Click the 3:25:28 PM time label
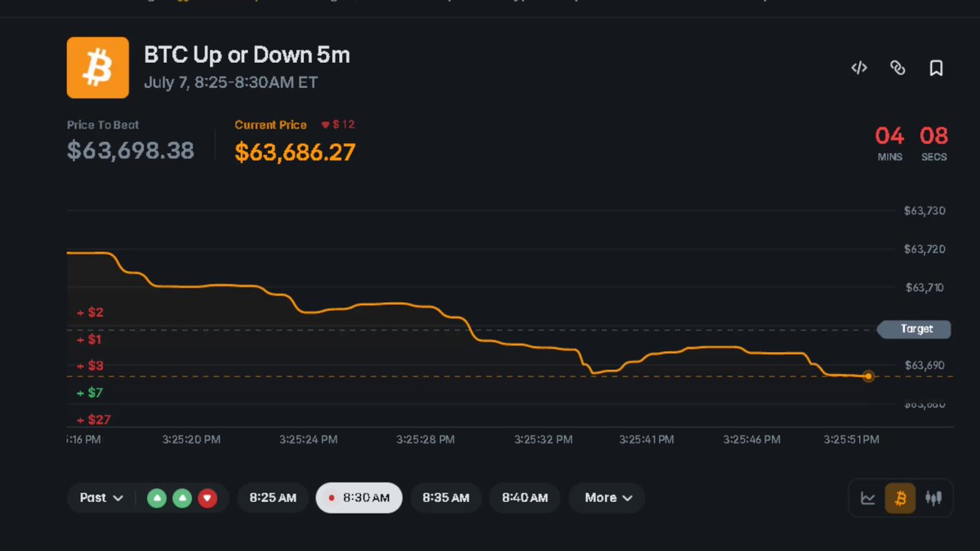The width and height of the screenshot is (980, 551). [425, 439]
